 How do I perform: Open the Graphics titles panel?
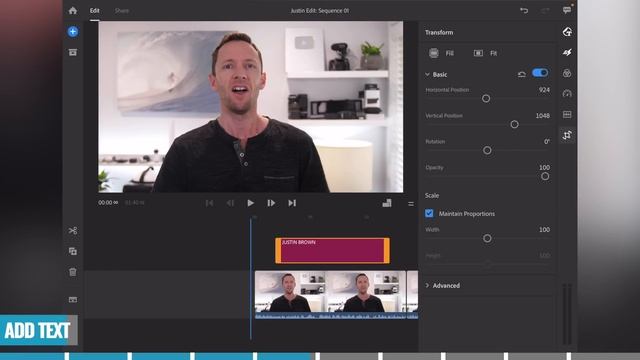coord(567,32)
